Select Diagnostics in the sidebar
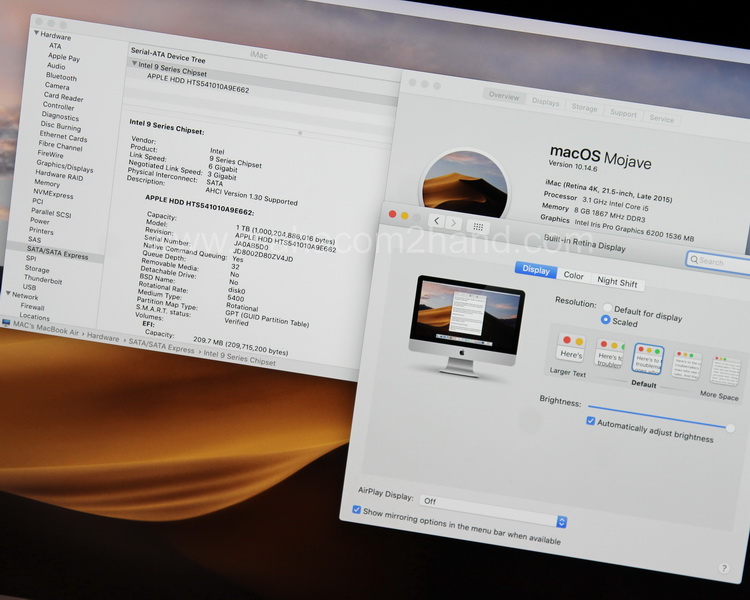 (x=60, y=116)
